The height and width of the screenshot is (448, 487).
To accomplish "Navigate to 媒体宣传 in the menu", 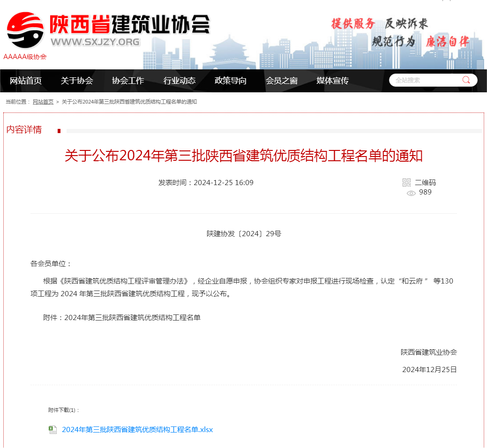I will [332, 81].
